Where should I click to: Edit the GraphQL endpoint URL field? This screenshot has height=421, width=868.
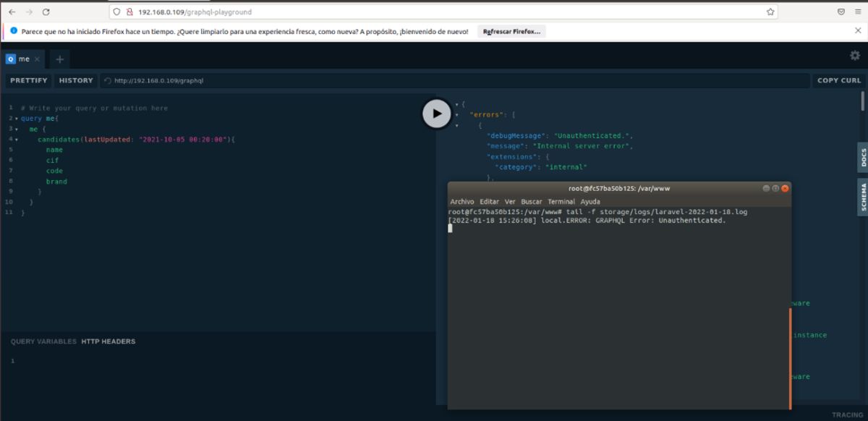pos(456,80)
